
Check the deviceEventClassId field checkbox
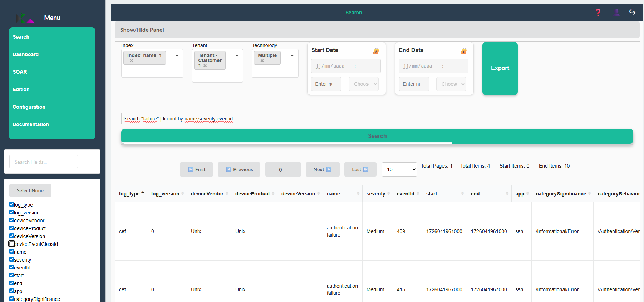11,244
